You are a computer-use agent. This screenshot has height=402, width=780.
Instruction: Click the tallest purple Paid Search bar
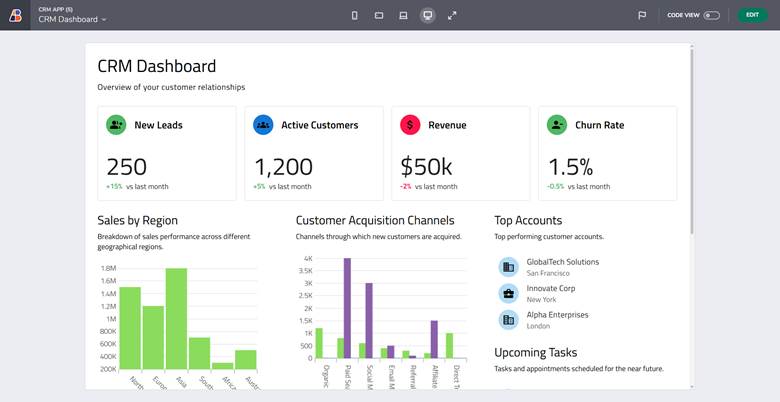pos(347,307)
